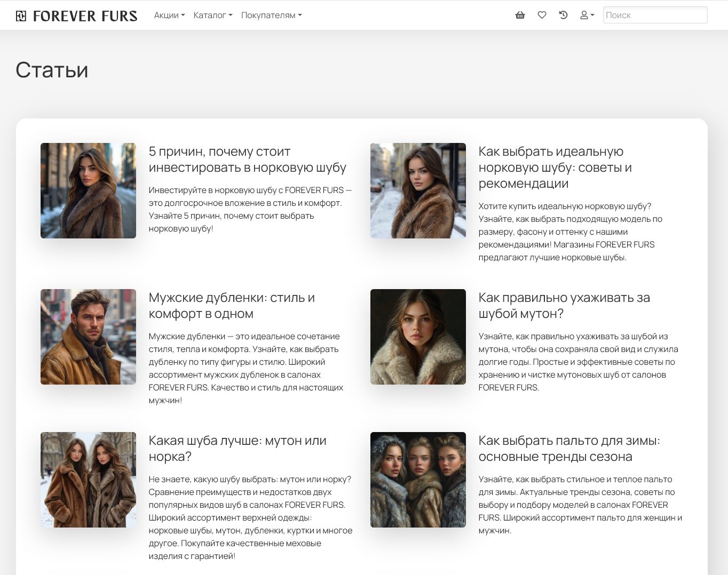728x575 pixels.
Task: Expand the Покупателям dropdown menu
Action: 271,15
